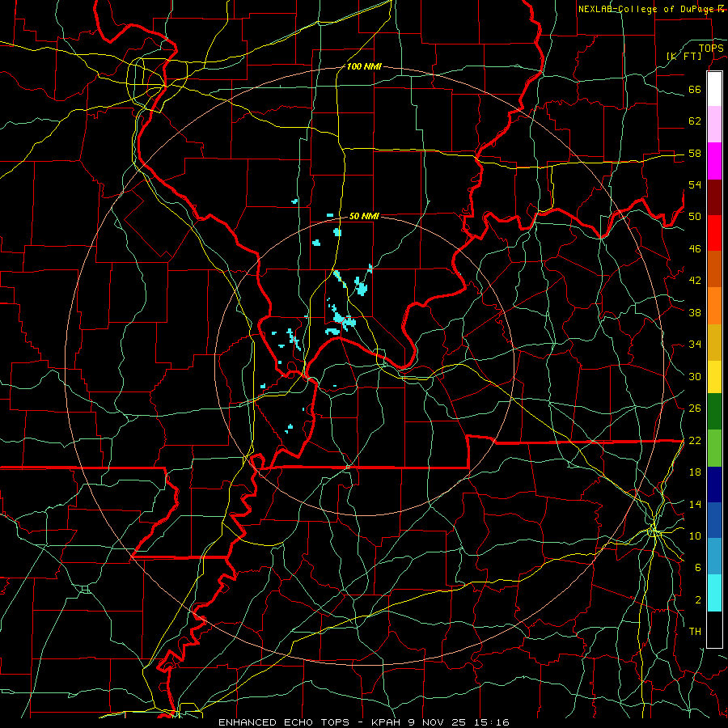This screenshot has width=728, height=728.
Task: Click the 30 legend value
Action: click(695, 376)
